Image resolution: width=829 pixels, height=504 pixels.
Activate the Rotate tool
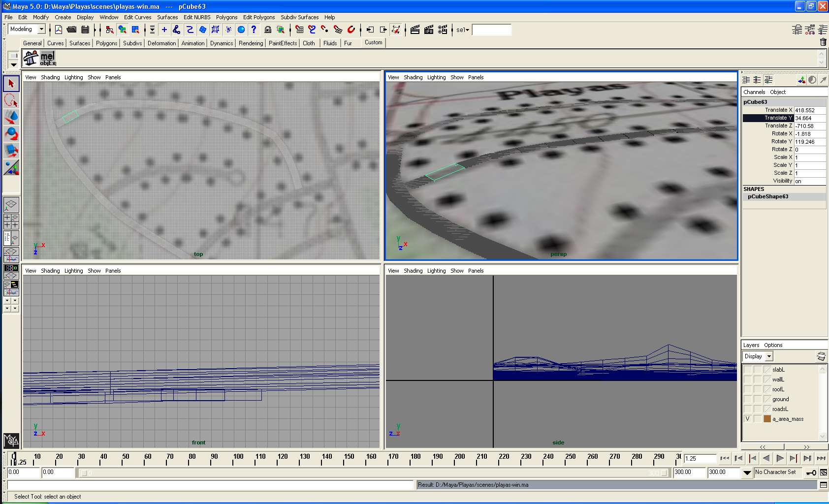tap(11, 134)
